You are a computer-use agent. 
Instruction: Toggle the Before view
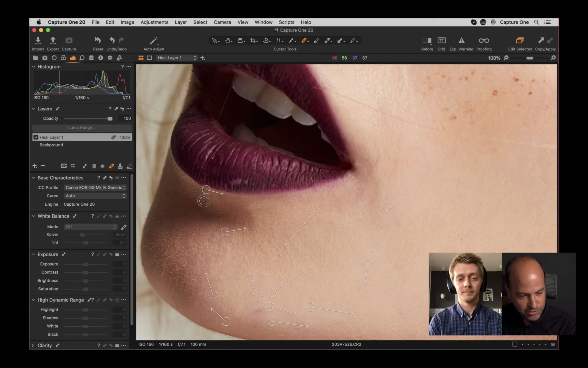click(427, 40)
